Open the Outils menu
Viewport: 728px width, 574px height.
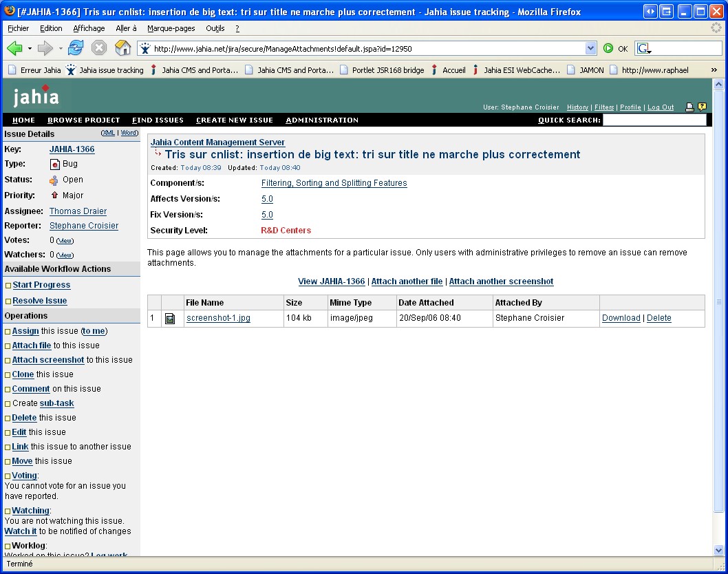click(215, 28)
